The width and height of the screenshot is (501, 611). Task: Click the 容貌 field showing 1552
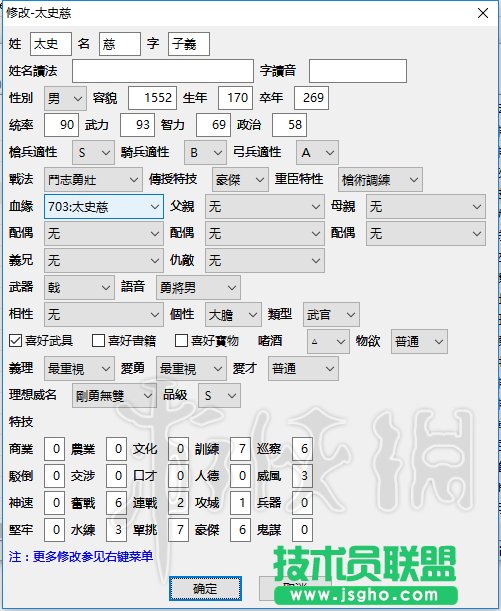[152, 98]
